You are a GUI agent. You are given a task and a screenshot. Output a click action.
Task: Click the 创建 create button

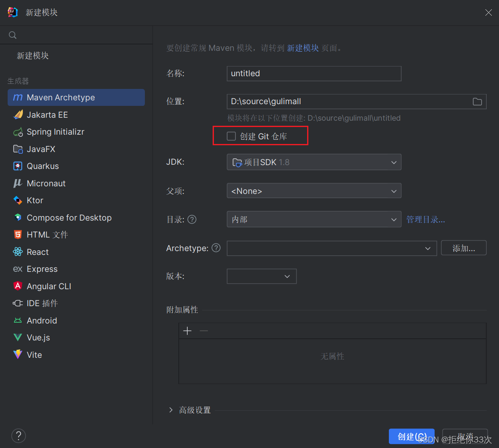coord(411,436)
